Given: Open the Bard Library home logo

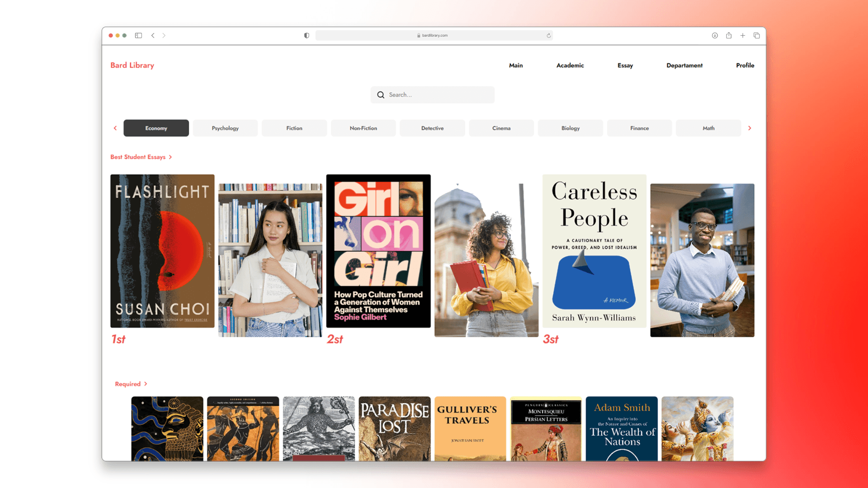Looking at the screenshot, I should point(132,65).
